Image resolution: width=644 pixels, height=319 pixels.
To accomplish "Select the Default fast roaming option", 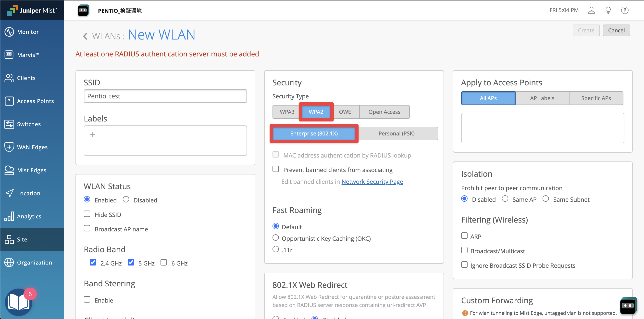I will click(x=275, y=226).
